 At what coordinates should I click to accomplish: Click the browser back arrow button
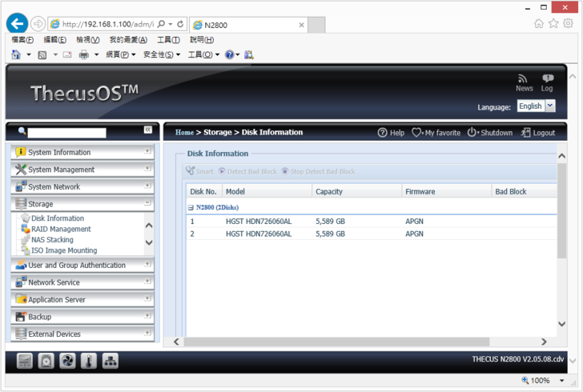[x=16, y=24]
